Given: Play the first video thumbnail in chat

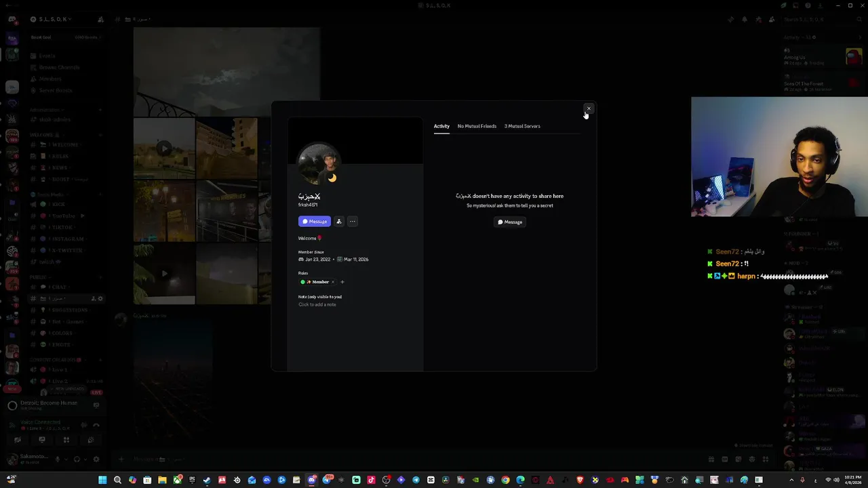Looking at the screenshot, I should 164,148.
